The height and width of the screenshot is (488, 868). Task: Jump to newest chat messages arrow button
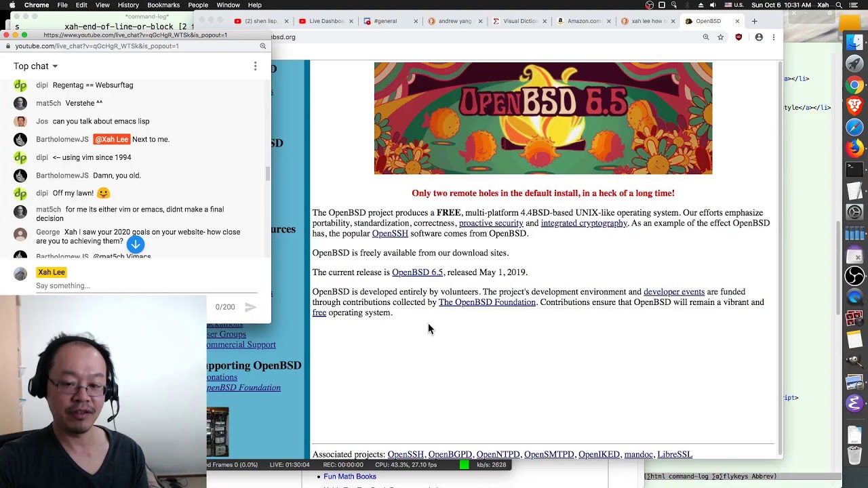(136, 245)
